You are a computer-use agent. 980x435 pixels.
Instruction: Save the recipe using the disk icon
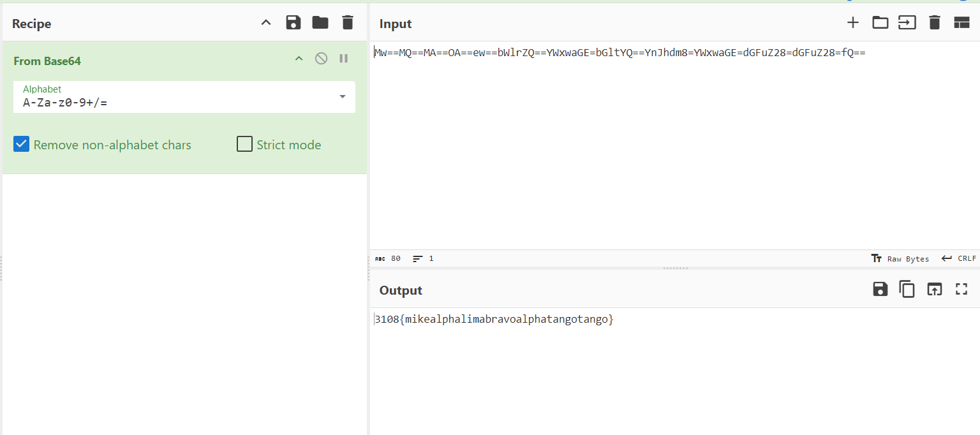(293, 23)
